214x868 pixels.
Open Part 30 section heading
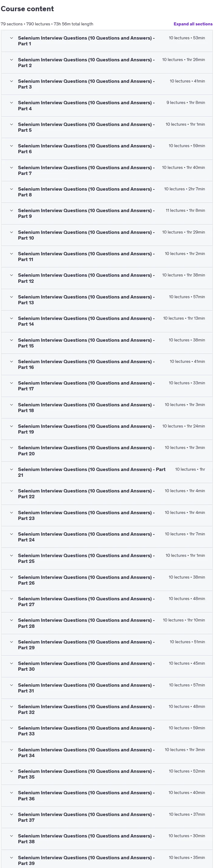86,666
